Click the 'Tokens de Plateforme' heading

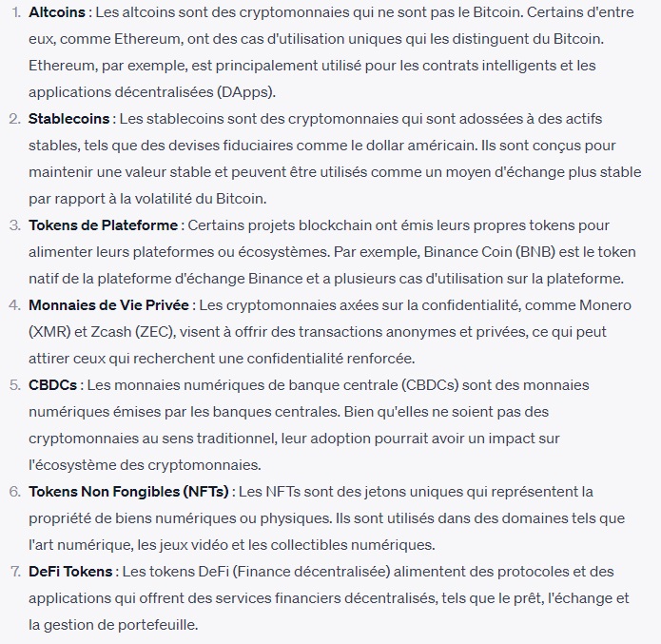pyautogui.click(x=104, y=225)
